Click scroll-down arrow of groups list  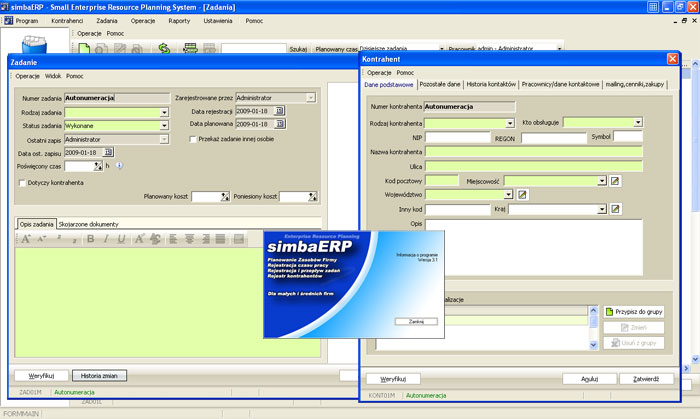point(593,344)
